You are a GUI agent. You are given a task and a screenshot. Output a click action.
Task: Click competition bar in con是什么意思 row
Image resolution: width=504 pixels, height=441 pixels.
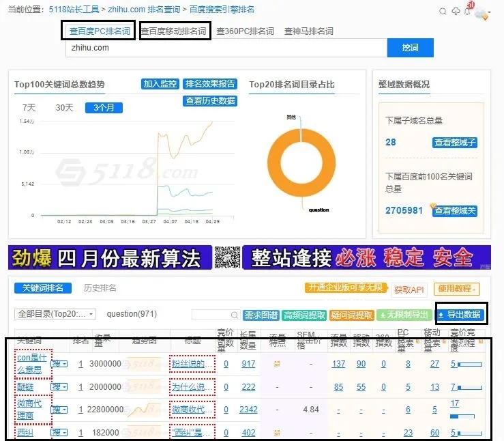click(x=470, y=364)
